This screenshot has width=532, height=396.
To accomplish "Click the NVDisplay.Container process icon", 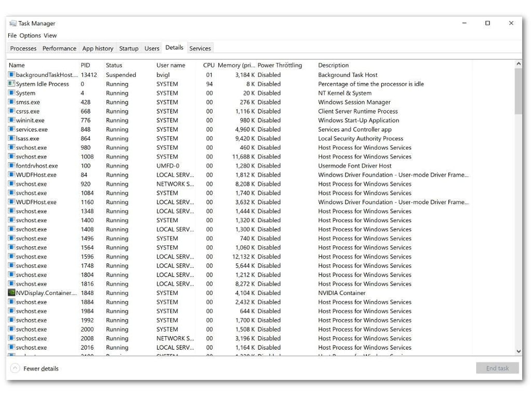I will tap(11, 293).
